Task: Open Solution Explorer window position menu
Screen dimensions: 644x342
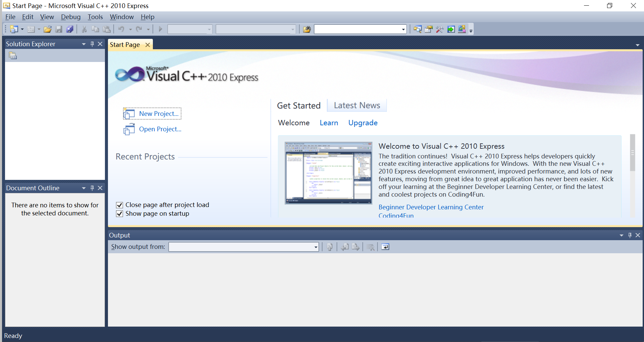Action: (84, 44)
